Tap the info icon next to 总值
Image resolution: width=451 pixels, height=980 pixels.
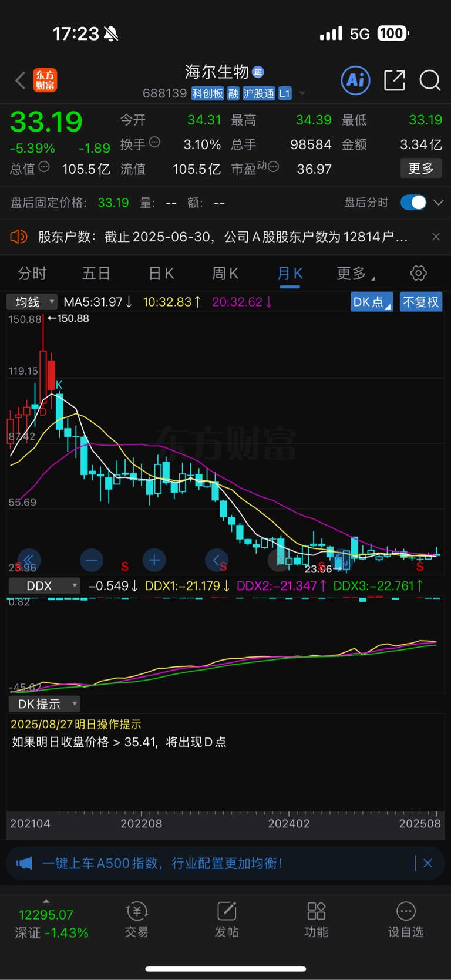pos(44,167)
